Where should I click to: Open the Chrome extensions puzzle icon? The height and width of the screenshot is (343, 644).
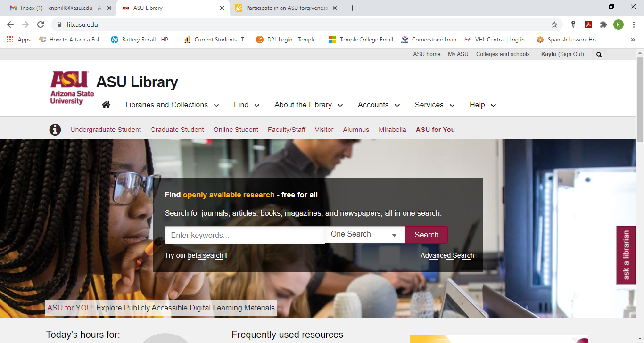(x=603, y=24)
